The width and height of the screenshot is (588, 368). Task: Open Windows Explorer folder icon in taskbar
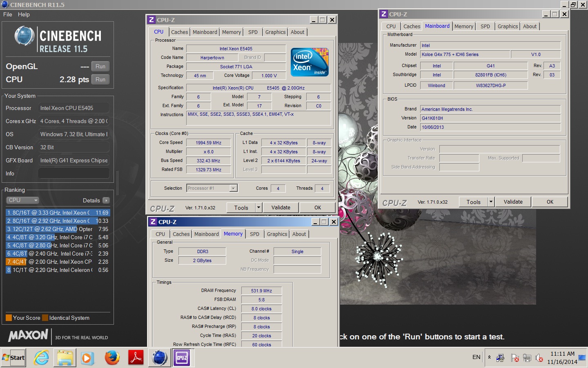pos(65,358)
